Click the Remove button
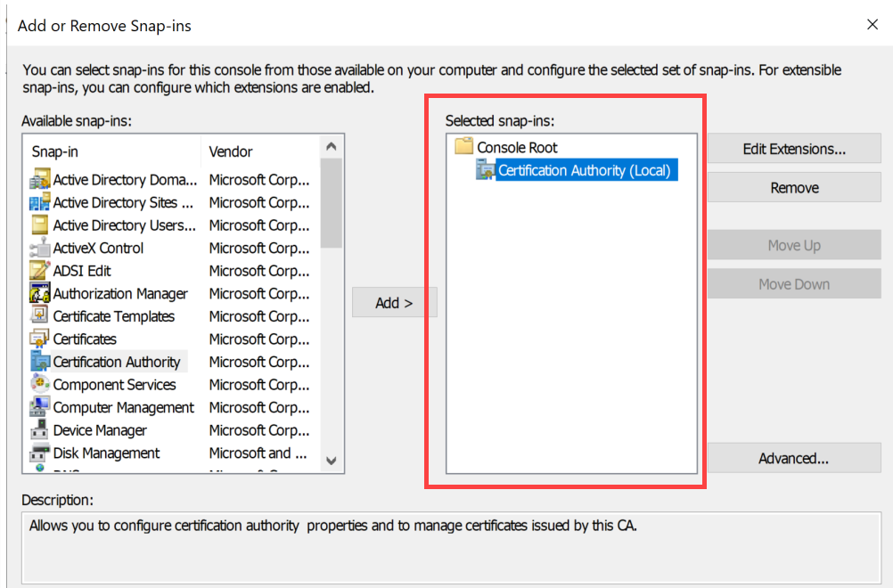The height and width of the screenshot is (588, 893). pyautogui.click(x=792, y=187)
